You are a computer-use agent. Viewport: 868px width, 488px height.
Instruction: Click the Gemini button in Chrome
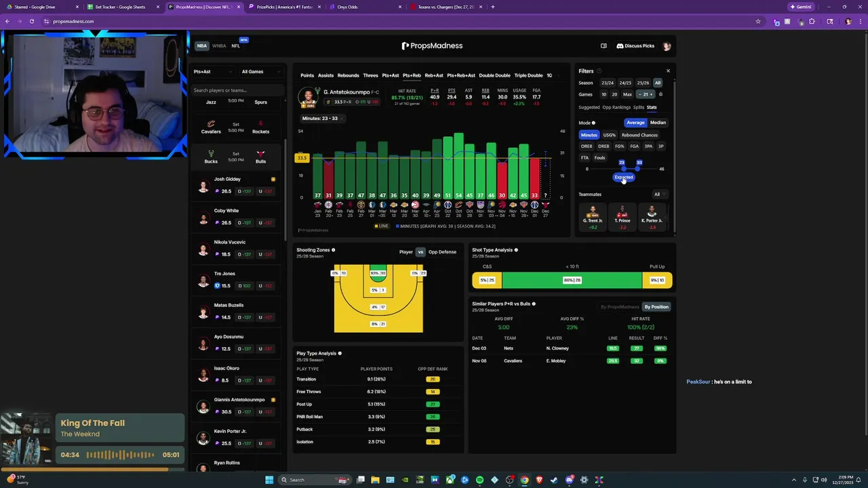[x=800, y=7]
